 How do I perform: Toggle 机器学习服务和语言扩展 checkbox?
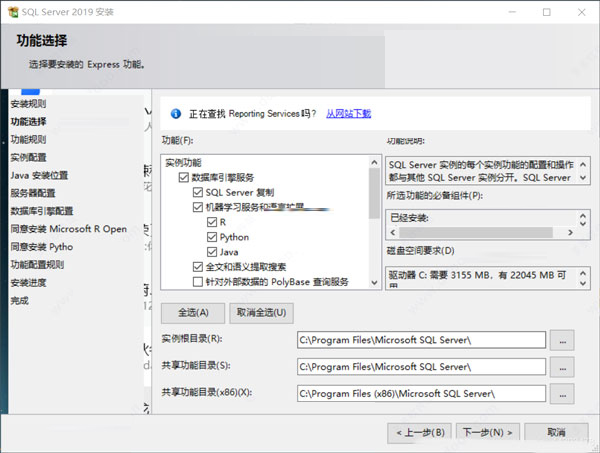coord(198,207)
